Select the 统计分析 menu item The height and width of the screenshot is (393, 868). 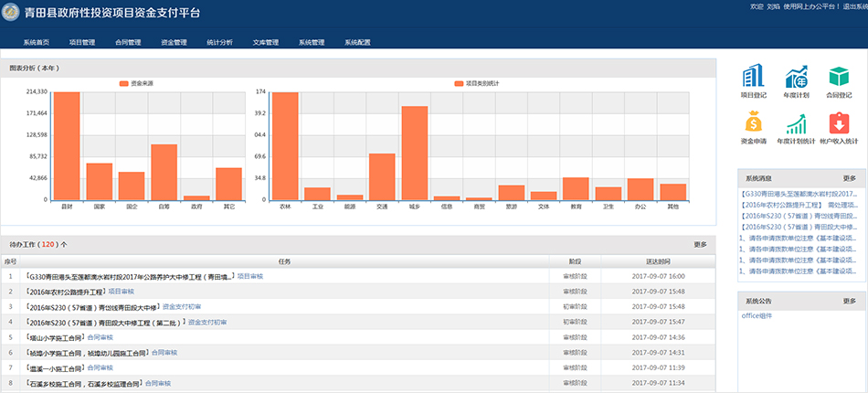click(219, 42)
